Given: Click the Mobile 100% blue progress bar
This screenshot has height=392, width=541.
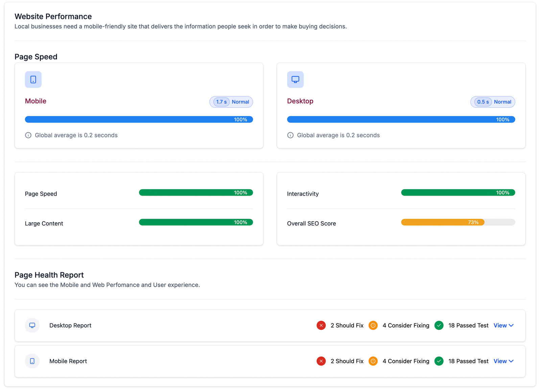Looking at the screenshot, I should pyautogui.click(x=139, y=120).
